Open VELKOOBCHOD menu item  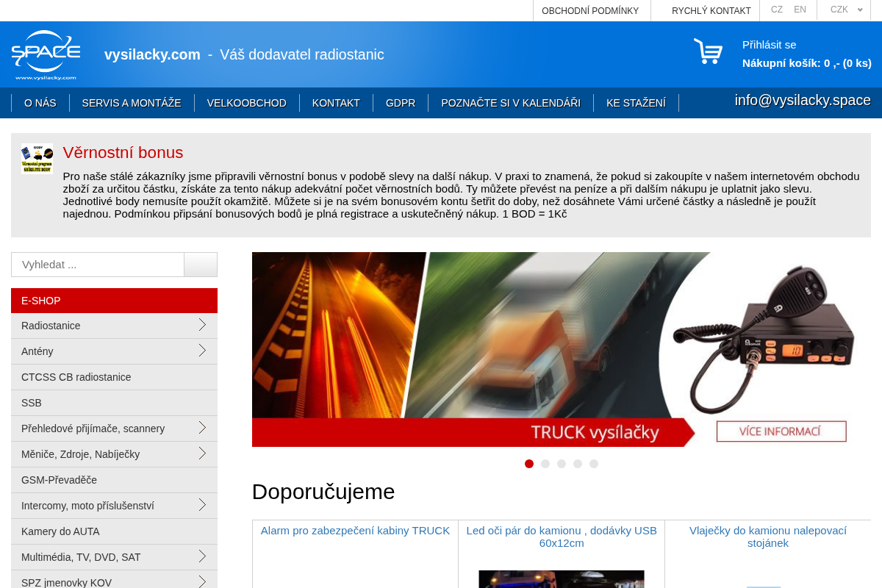(247, 103)
